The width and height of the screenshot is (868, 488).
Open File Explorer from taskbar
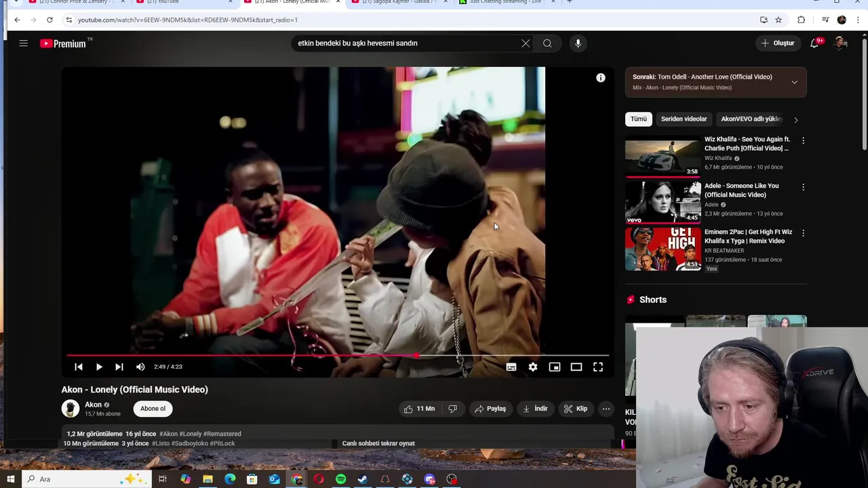[x=208, y=479]
